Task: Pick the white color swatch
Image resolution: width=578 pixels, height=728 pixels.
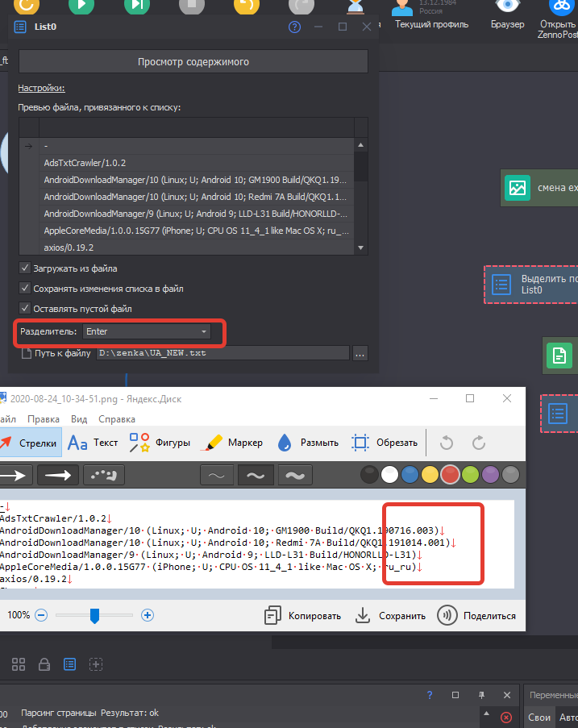Action: (x=389, y=475)
